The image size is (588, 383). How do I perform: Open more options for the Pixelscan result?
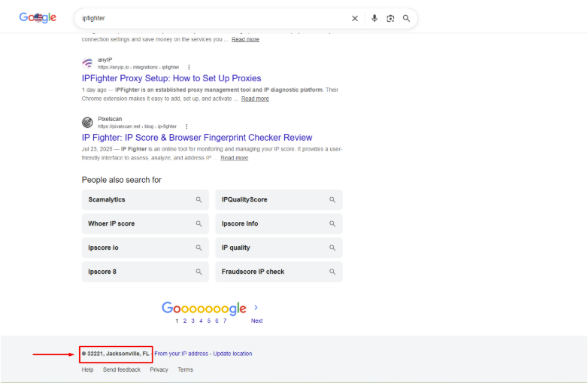point(186,126)
